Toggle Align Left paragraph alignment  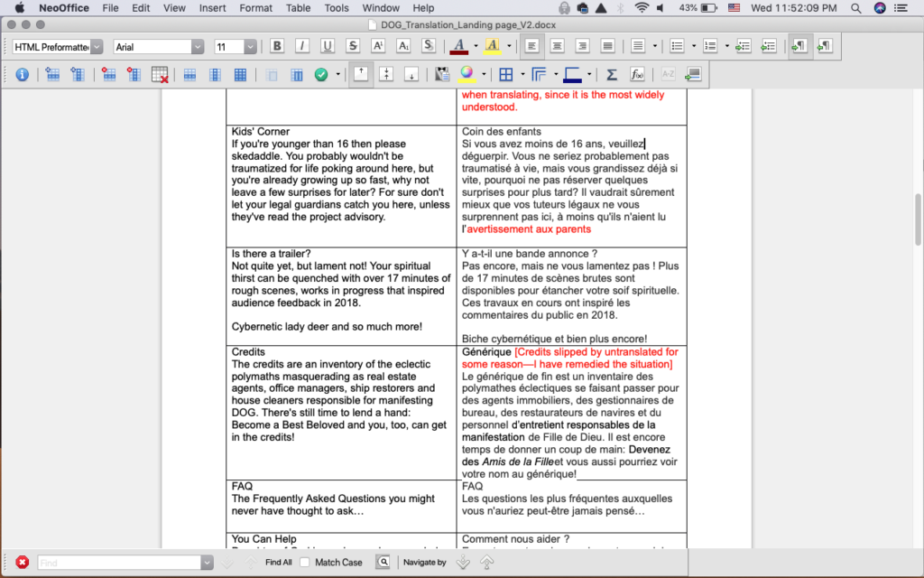coord(532,46)
